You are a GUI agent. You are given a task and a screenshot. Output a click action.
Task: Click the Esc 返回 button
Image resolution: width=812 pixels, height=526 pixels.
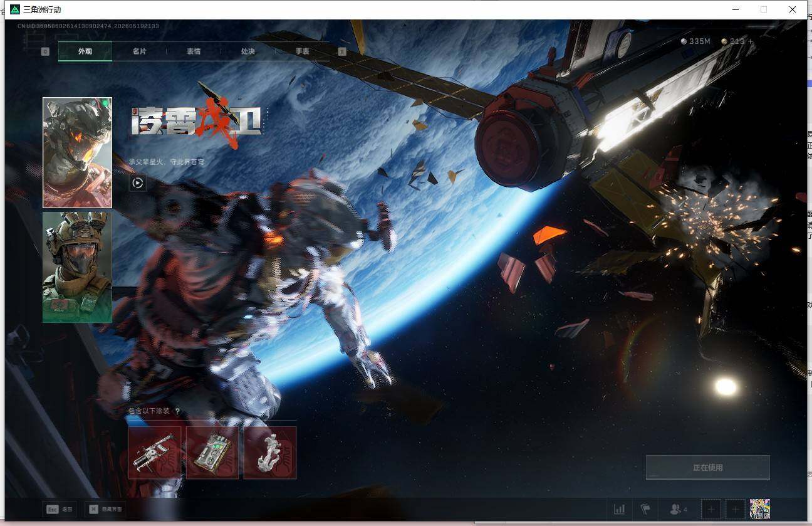(60, 509)
